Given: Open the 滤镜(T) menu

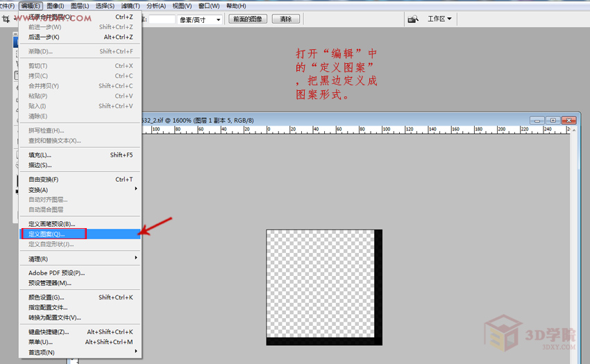Looking at the screenshot, I should [x=130, y=6].
